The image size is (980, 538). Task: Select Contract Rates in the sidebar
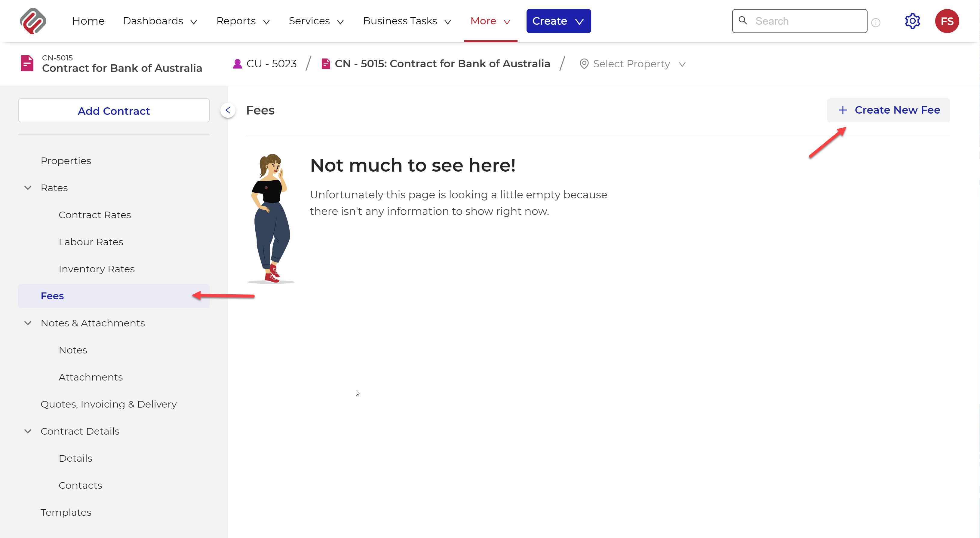(x=95, y=215)
